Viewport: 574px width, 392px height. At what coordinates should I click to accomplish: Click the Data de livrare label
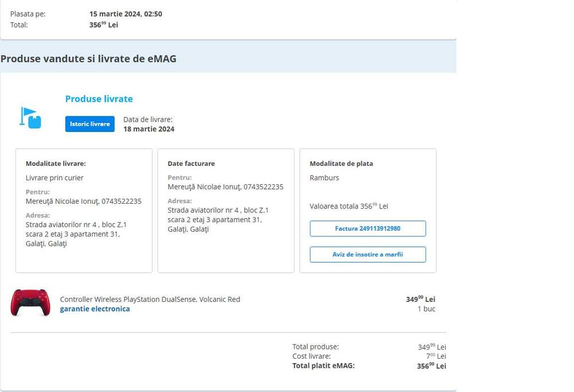coord(148,120)
